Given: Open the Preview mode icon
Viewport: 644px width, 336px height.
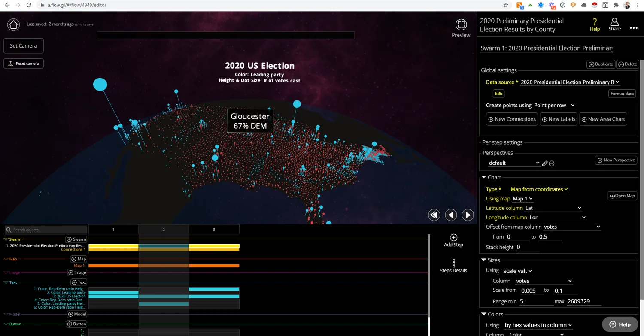Looking at the screenshot, I should (x=461, y=24).
